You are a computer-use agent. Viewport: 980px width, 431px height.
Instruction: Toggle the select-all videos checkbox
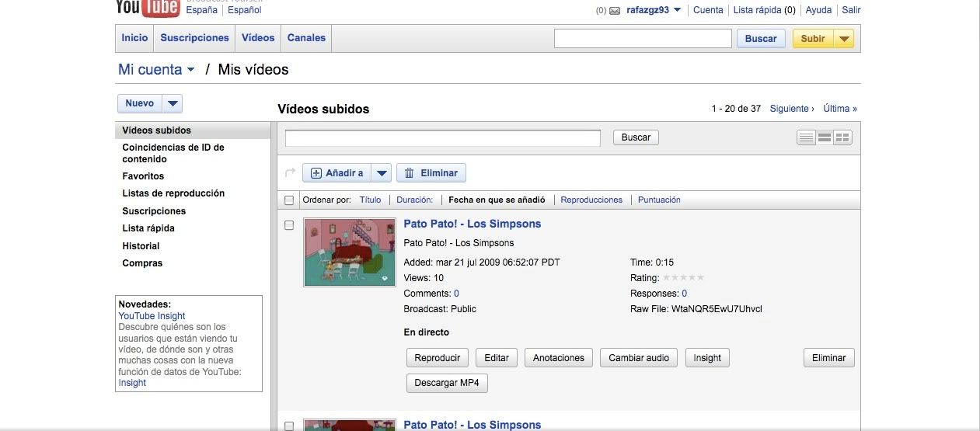coord(289,200)
